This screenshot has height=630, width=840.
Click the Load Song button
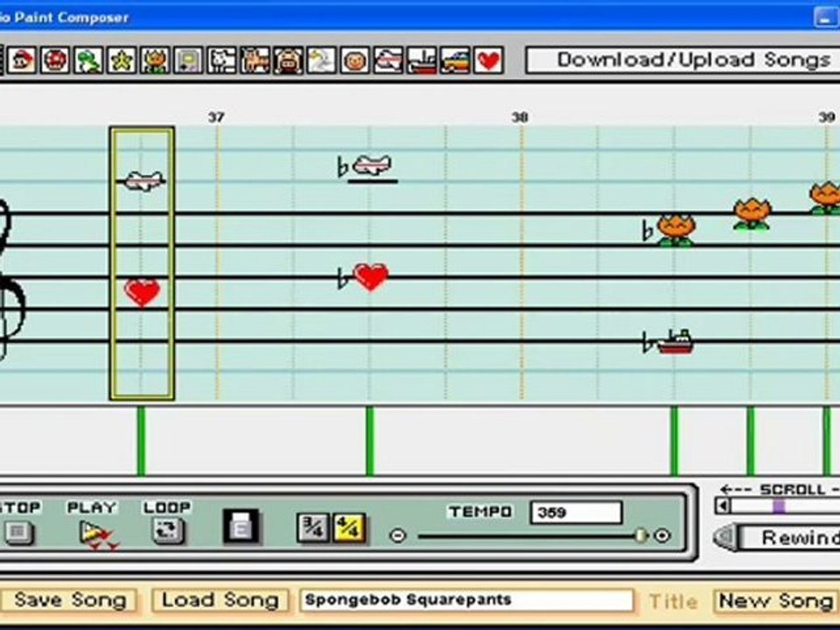coord(220,600)
